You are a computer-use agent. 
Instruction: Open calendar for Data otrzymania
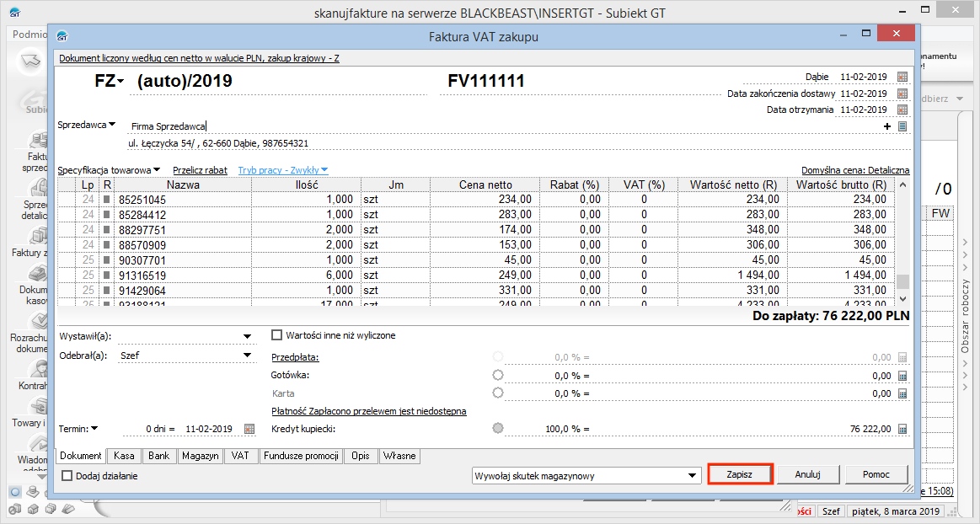click(902, 110)
